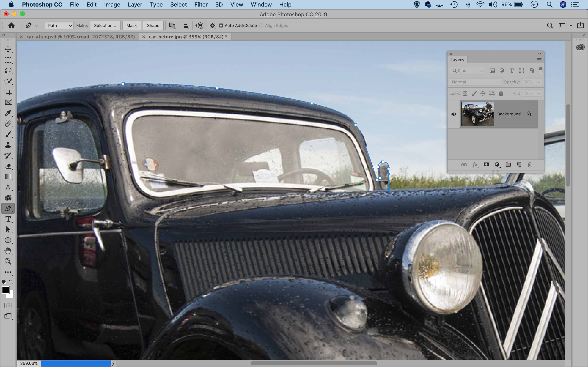Hide the Background layer visibility eye
This screenshot has height=367, width=588.
[x=453, y=114]
